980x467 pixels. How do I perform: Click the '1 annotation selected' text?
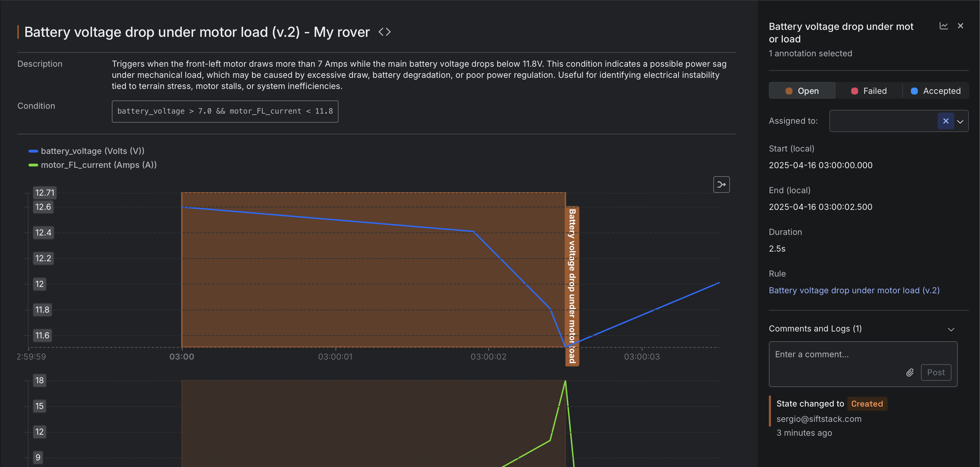[x=810, y=53]
